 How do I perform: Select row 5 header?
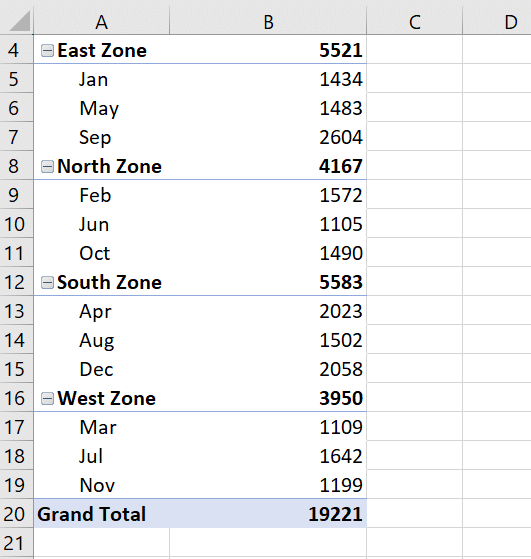click(16, 79)
